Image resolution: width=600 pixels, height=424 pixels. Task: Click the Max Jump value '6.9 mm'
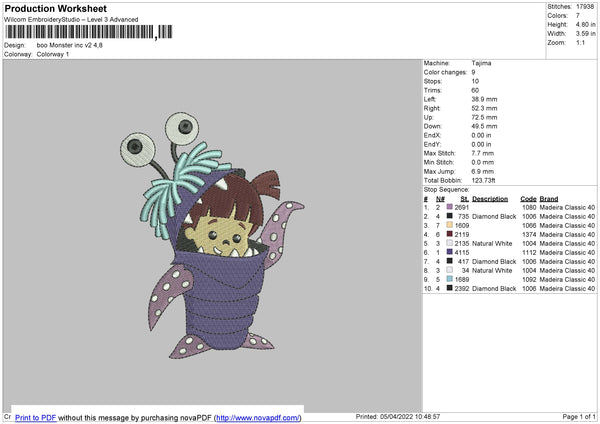[483, 171]
